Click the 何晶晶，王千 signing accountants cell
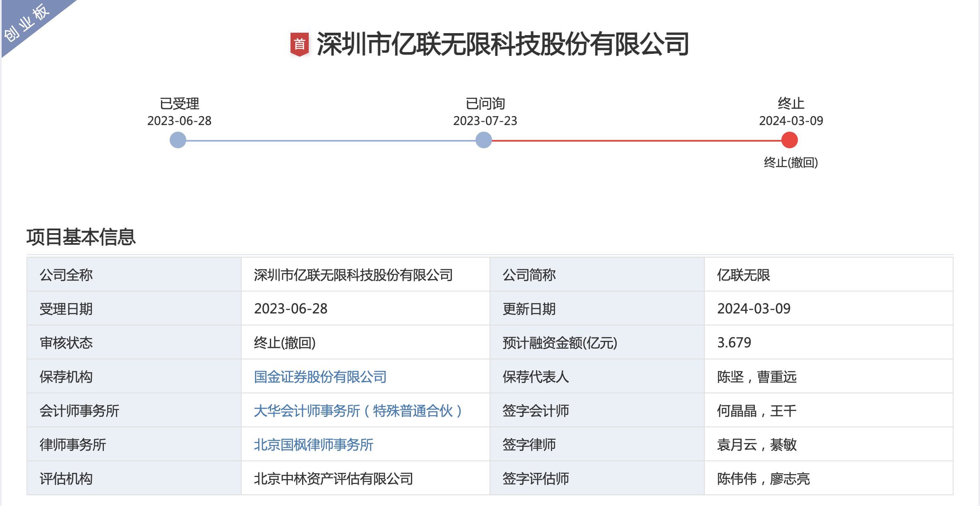This screenshot has height=506, width=980. pos(757,411)
